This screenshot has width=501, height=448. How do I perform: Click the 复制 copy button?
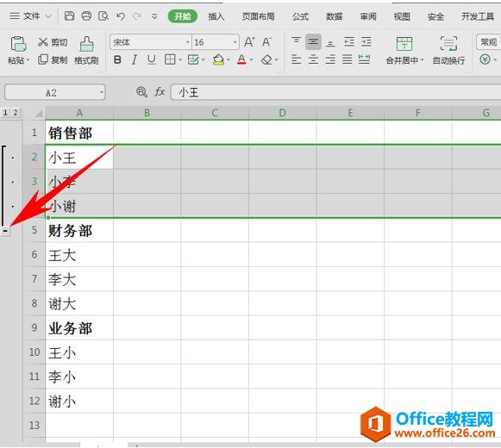(53, 59)
